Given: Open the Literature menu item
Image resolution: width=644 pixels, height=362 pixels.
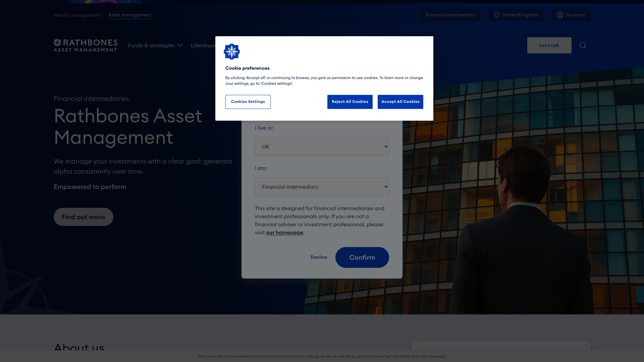Looking at the screenshot, I should (x=203, y=45).
